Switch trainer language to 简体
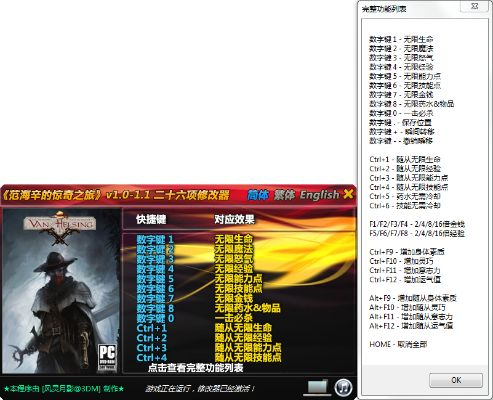Image resolution: width=493 pixels, height=400 pixels. (258, 195)
